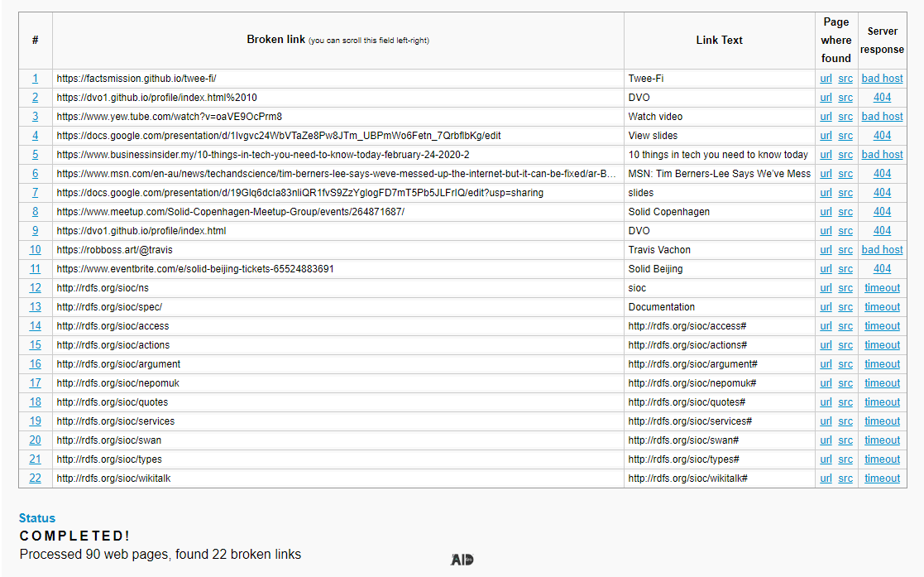Click src link for sioc/wikitalk row
The width and height of the screenshot is (924, 577).
click(x=845, y=478)
